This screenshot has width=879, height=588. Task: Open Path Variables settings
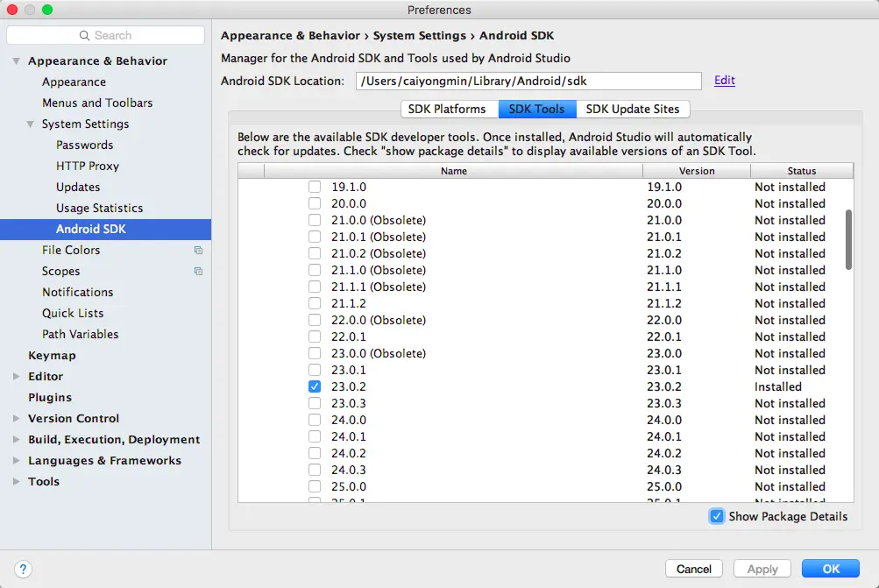[80, 334]
